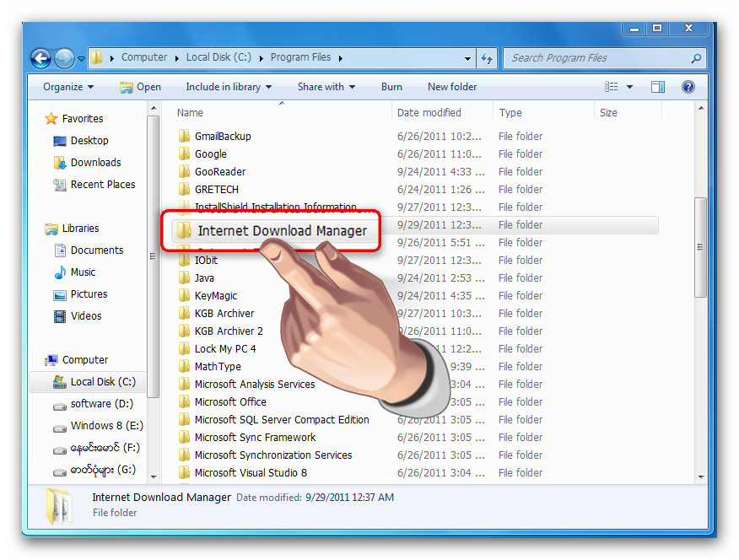The width and height of the screenshot is (739, 560).
Task: Click the IObit folder icon
Action: (x=184, y=260)
